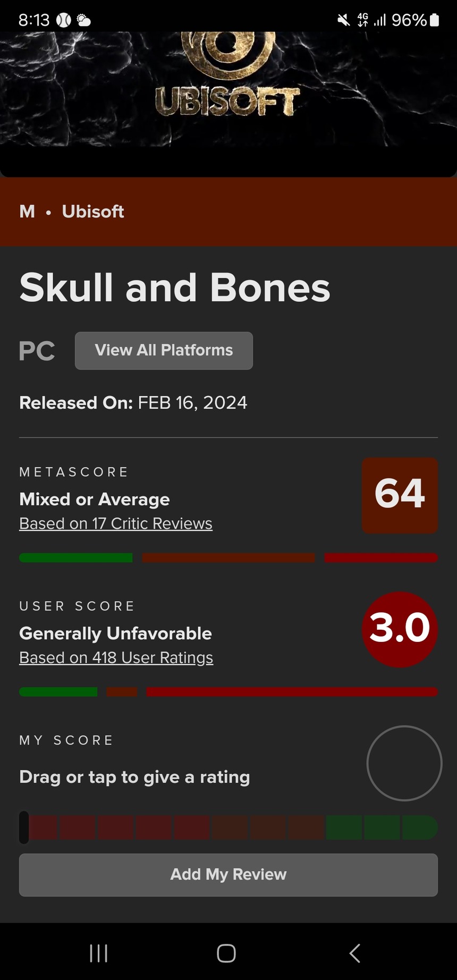
Task: Open the recent apps navigation icon
Action: (99, 953)
